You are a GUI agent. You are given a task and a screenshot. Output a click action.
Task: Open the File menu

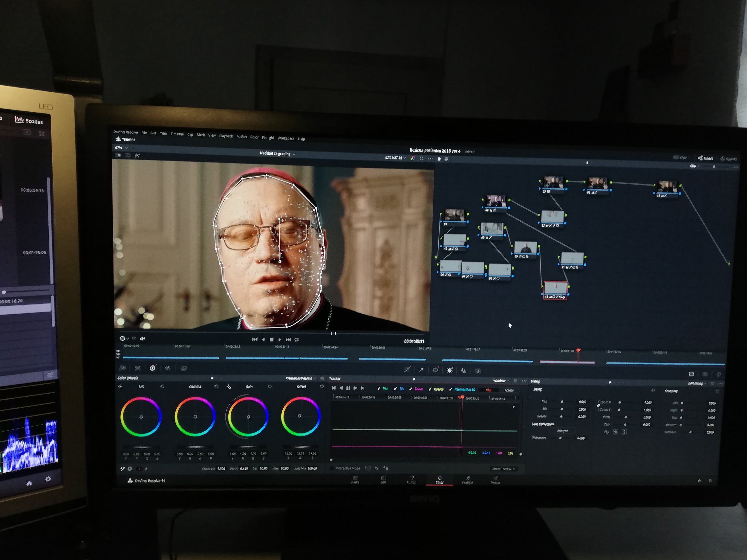pyautogui.click(x=144, y=133)
